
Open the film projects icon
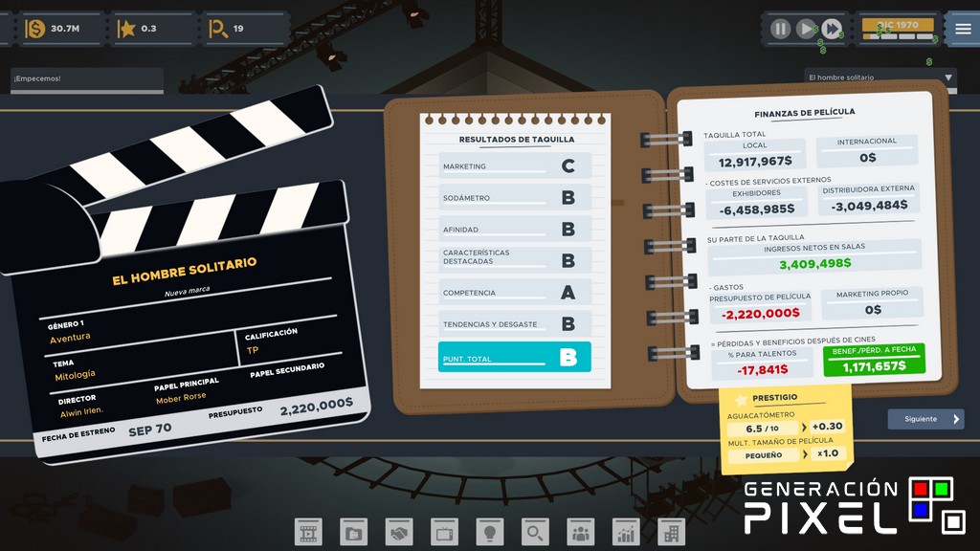(308, 530)
